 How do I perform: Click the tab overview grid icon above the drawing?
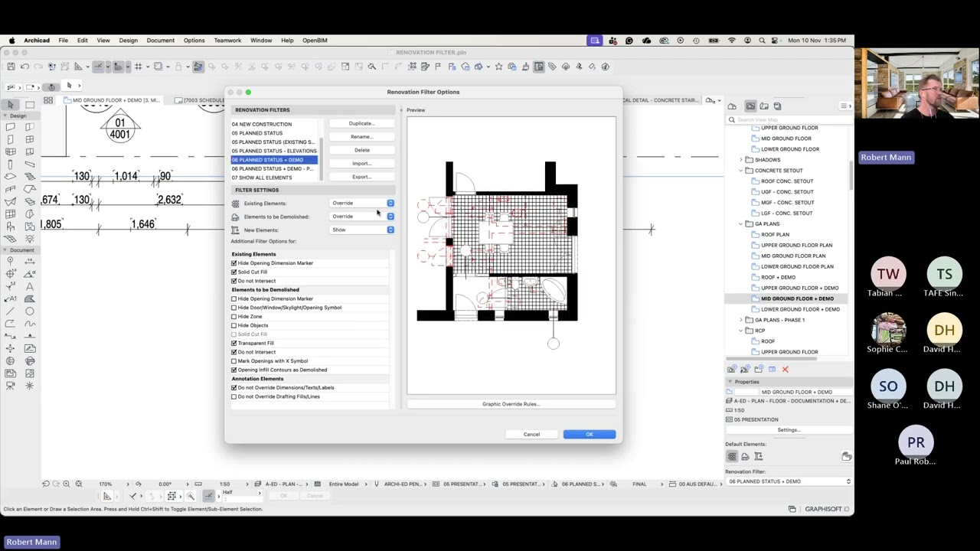tap(48, 100)
